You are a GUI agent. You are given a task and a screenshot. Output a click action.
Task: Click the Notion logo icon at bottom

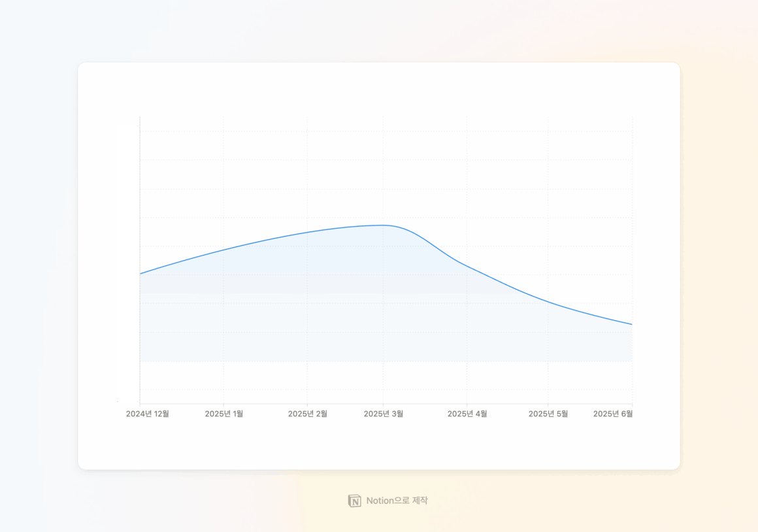coord(354,501)
